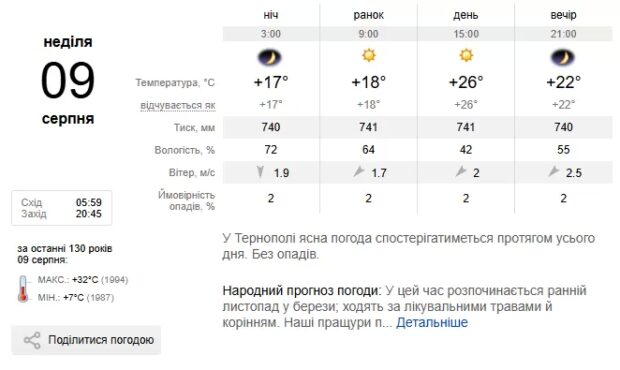Click the night moon icon at 3:00

click(270, 58)
